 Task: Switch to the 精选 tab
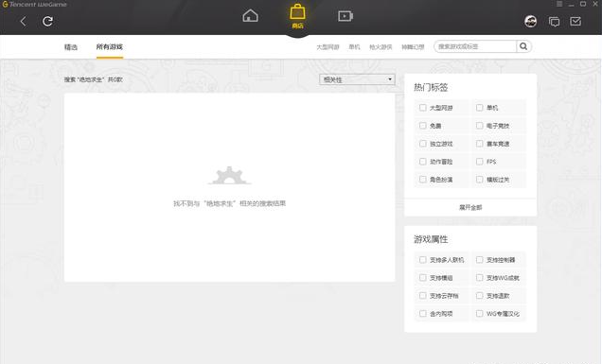point(71,47)
